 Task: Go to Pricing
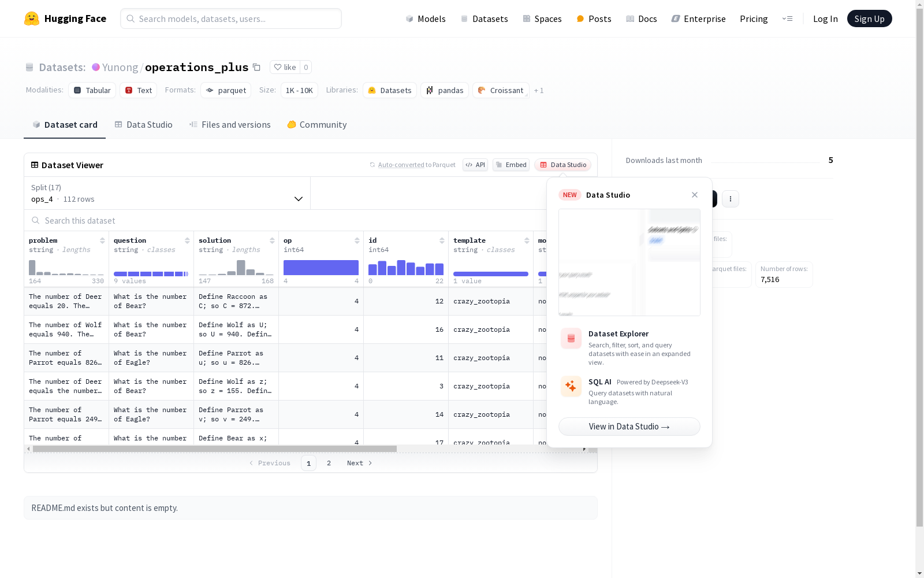[x=754, y=18]
